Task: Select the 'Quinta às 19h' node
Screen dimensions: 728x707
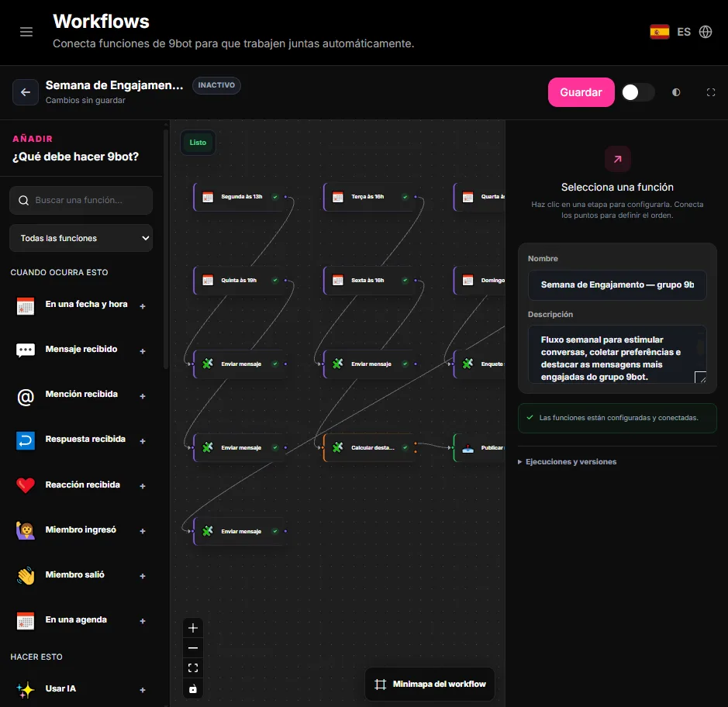Action: click(x=240, y=281)
